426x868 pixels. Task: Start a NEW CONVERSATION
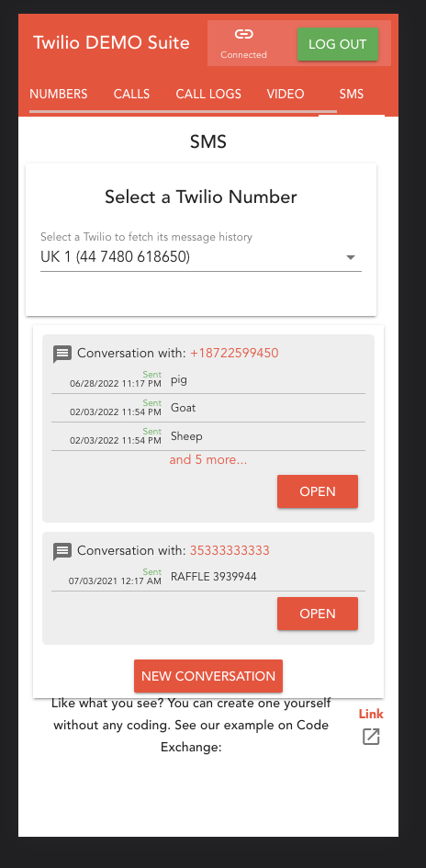click(x=208, y=676)
